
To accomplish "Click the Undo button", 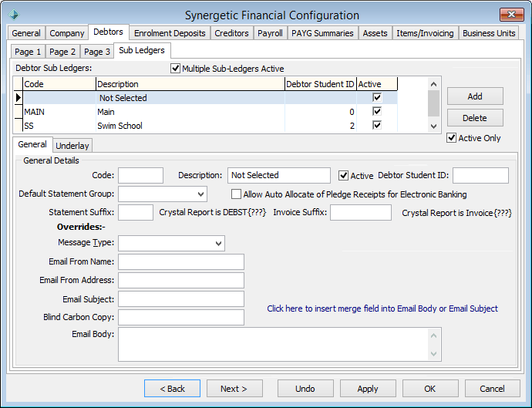I will click(x=305, y=389).
